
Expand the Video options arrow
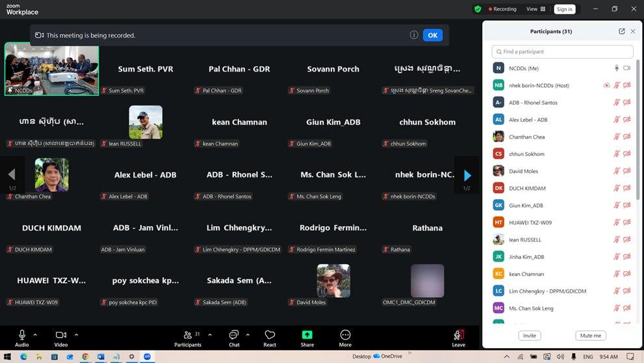pyautogui.click(x=76, y=335)
